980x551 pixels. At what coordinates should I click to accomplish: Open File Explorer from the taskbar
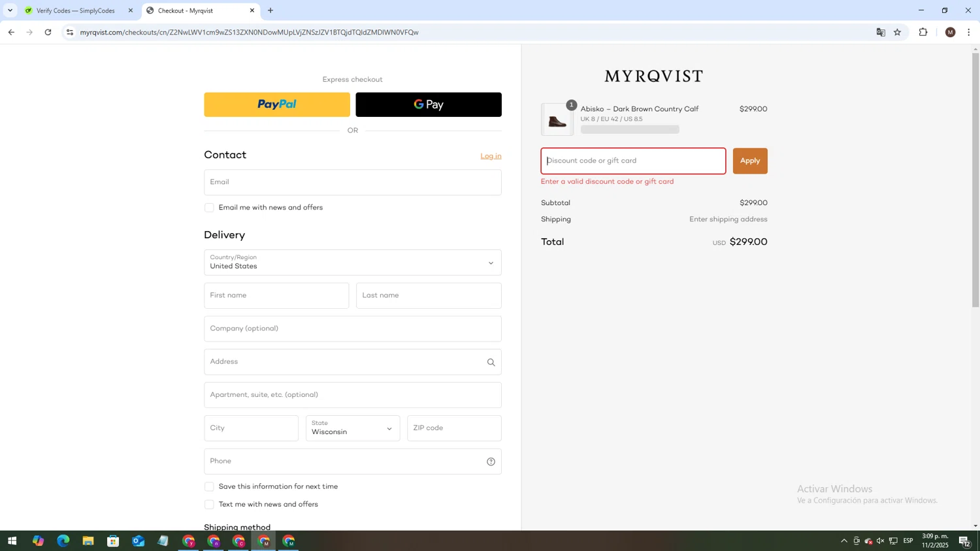[88, 541]
